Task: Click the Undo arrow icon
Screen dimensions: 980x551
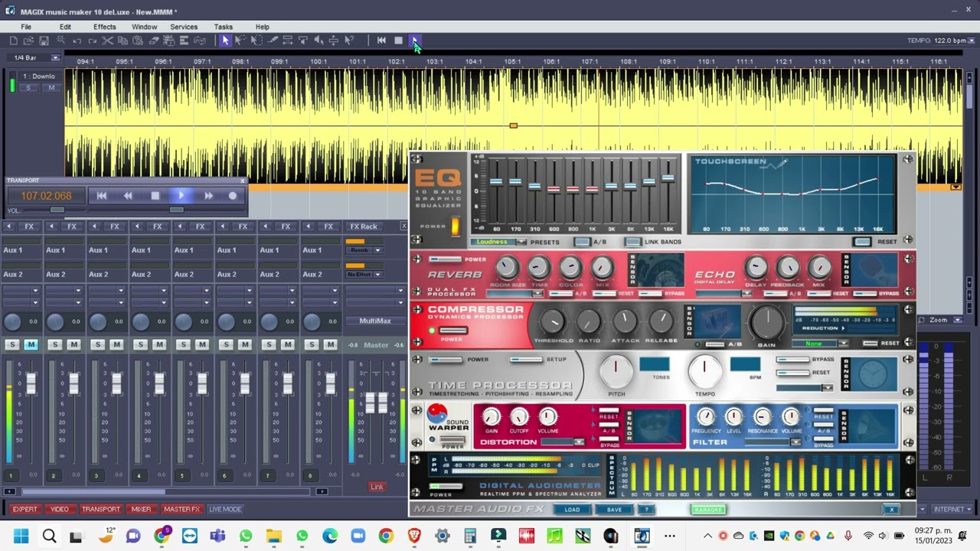Action: pyautogui.click(x=77, y=41)
